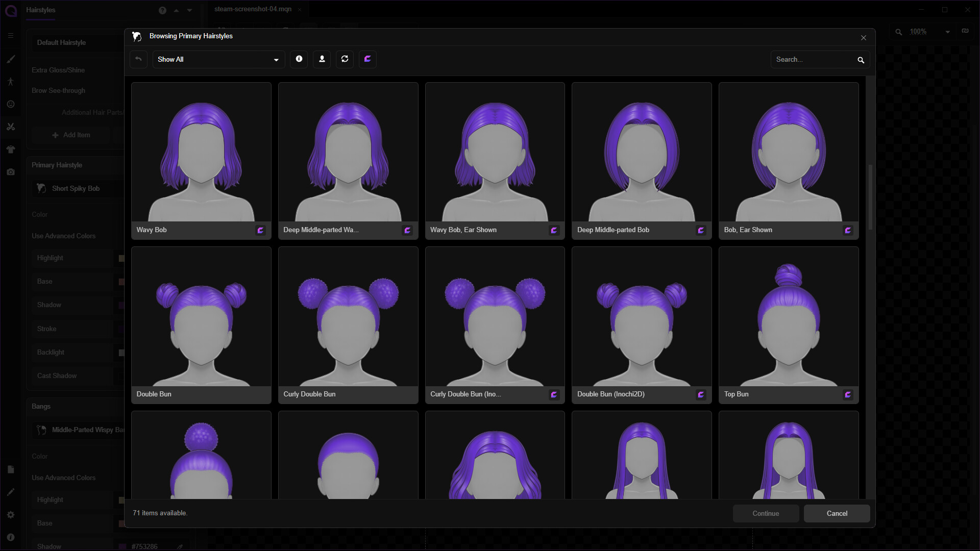
Task: Select the Scissors hairstyles tool
Action: coord(11,127)
